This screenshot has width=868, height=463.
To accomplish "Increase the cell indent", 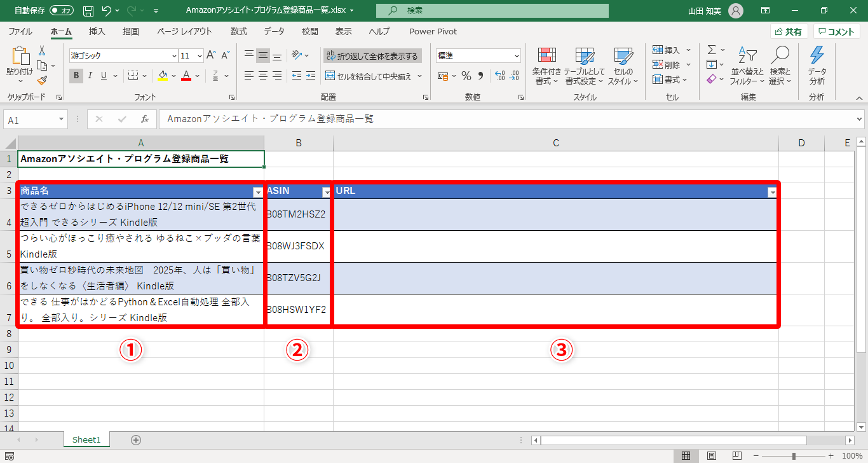I will pyautogui.click(x=310, y=76).
